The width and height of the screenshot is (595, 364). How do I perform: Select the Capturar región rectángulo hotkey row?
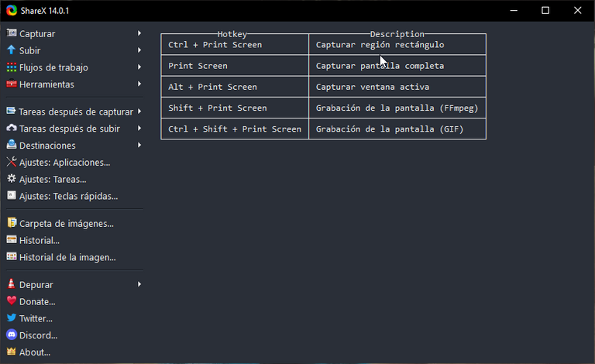[x=323, y=45]
